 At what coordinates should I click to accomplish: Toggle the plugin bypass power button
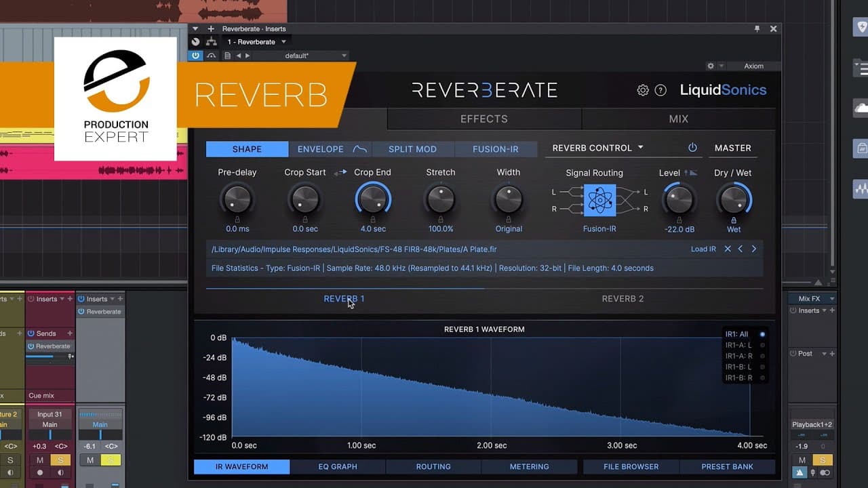click(196, 56)
